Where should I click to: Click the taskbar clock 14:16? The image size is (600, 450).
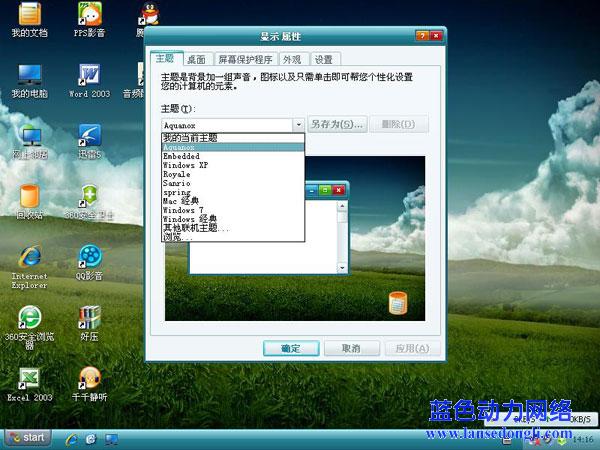584,439
